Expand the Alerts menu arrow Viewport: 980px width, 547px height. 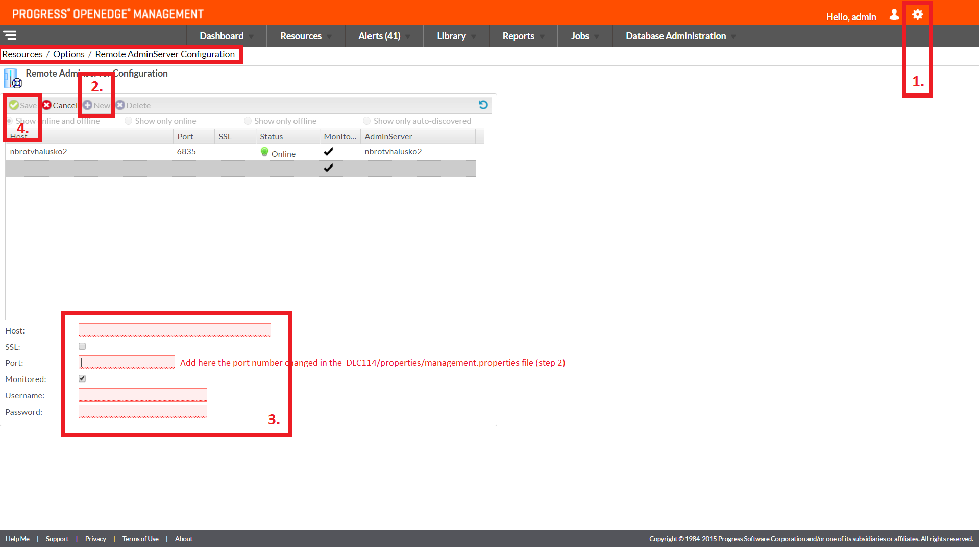pos(408,37)
